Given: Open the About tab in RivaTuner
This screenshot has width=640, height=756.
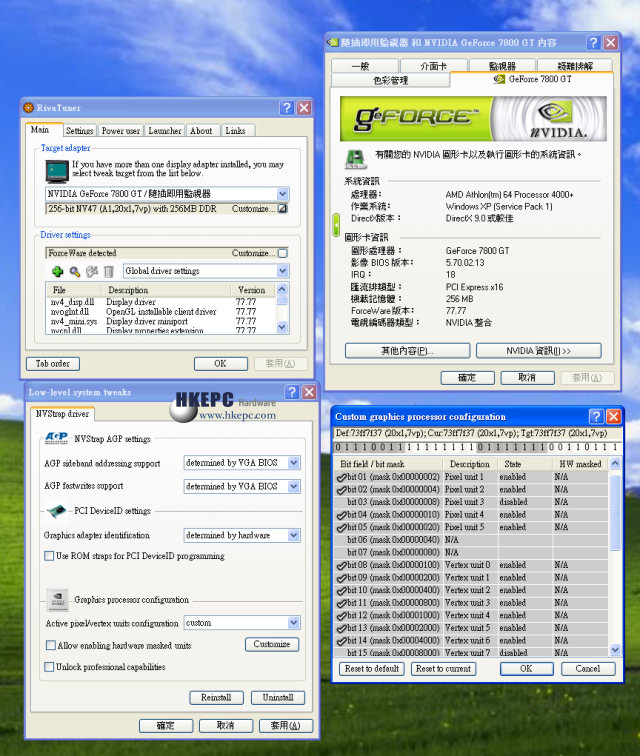Looking at the screenshot, I should 201,131.
